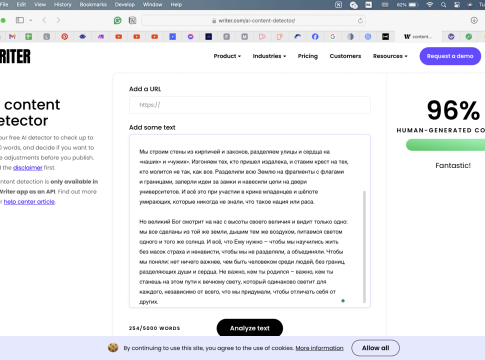Open the help center article link

(x=29, y=202)
